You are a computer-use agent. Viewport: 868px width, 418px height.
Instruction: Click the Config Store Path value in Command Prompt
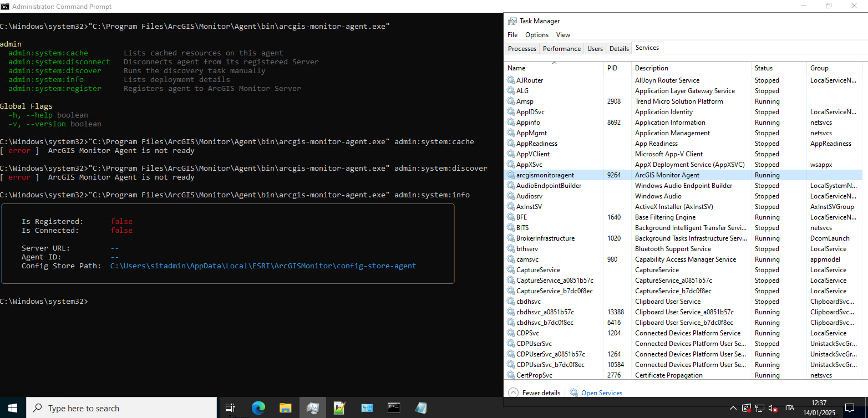pos(263,266)
